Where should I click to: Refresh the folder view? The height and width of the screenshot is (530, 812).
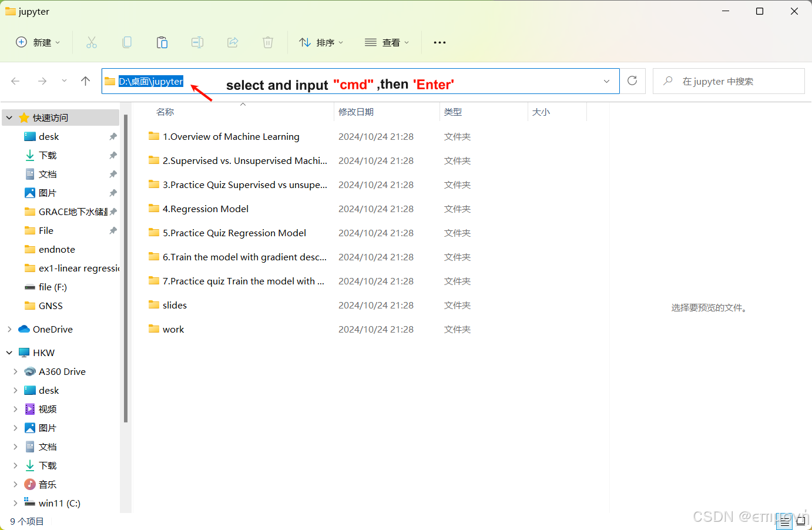click(x=632, y=81)
